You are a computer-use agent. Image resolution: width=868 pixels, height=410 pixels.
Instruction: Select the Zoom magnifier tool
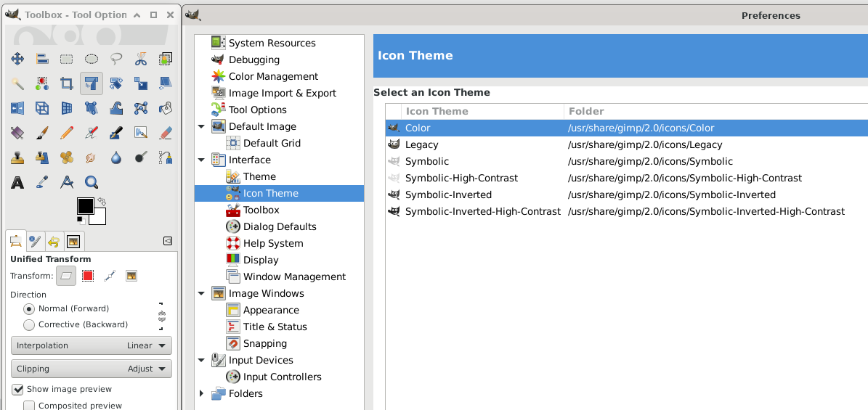click(92, 182)
